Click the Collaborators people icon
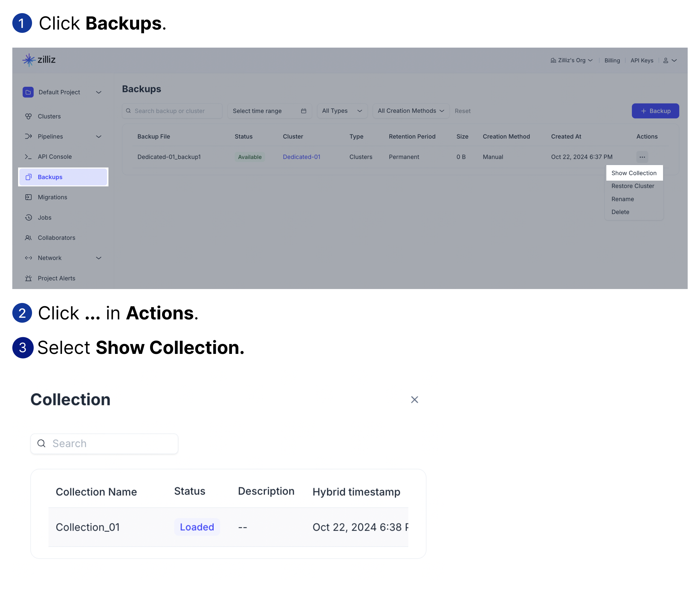700x592 pixels. [28, 238]
